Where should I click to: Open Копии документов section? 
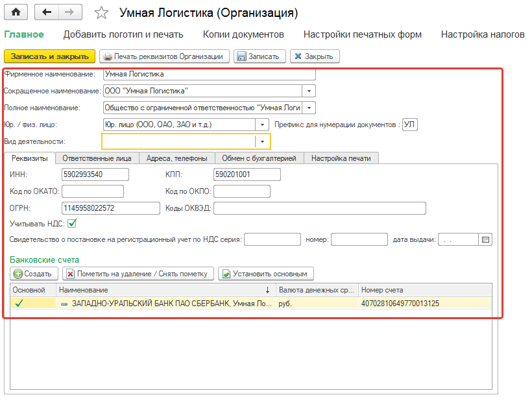pos(243,34)
